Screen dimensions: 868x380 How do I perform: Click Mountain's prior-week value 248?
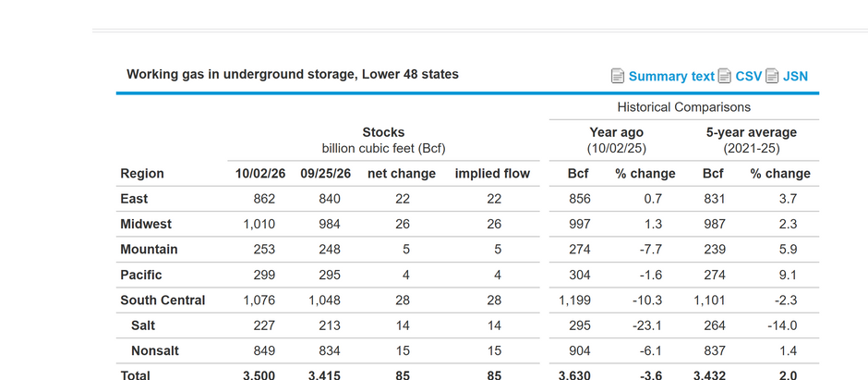[x=330, y=250]
